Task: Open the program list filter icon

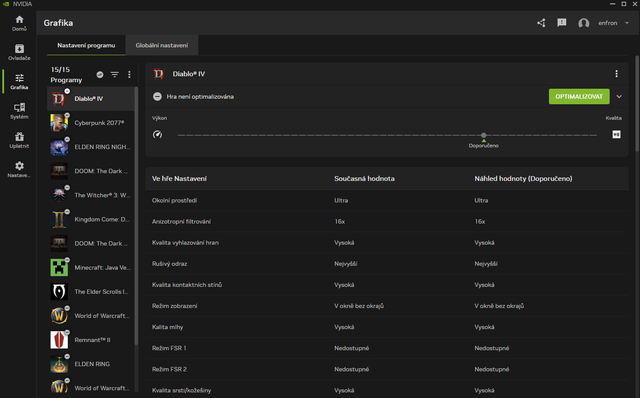Action: coord(115,74)
